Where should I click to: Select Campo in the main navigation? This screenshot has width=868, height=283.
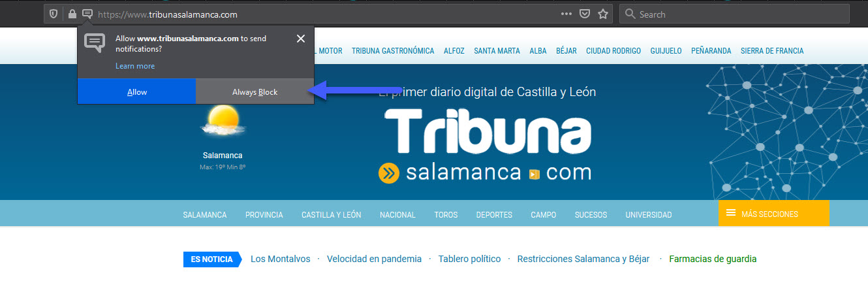544,214
